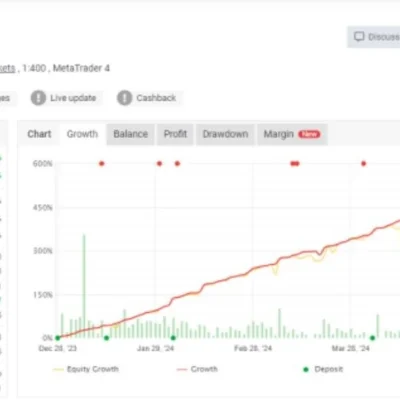Click the red Growth legend line
400x400 pixels.
pos(182,369)
